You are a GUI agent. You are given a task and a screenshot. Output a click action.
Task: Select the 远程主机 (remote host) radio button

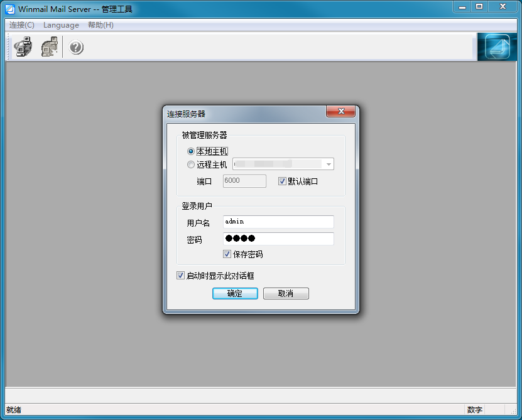[x=190, y=164]
